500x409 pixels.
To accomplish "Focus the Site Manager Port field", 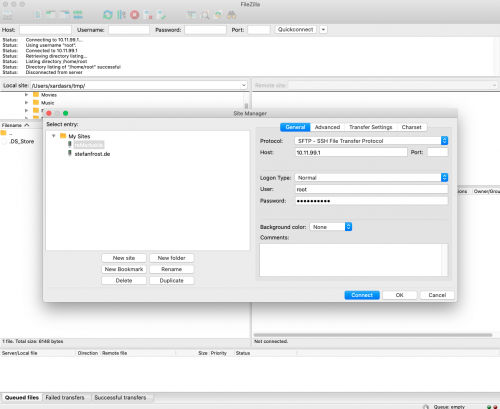I will (x=437, y=152).
